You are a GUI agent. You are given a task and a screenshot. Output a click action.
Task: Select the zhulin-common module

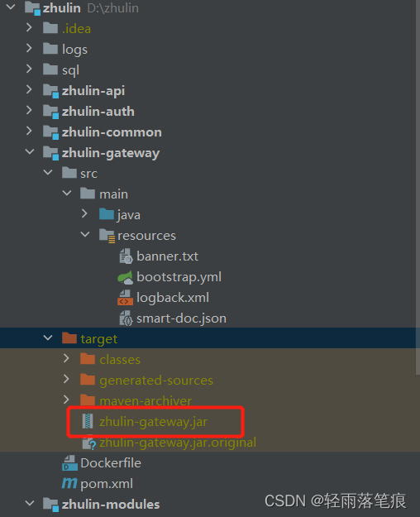112,132
